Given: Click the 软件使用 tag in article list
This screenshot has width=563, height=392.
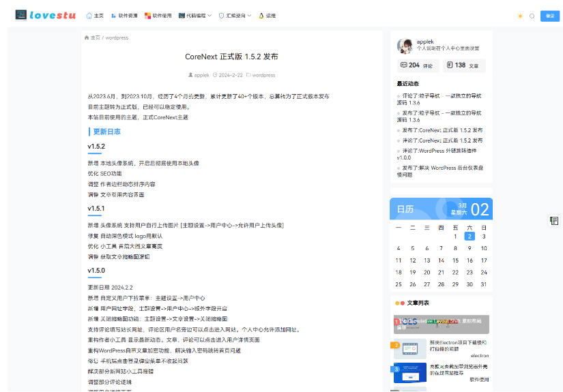Looking at the screenshot, I should (479, 380).
